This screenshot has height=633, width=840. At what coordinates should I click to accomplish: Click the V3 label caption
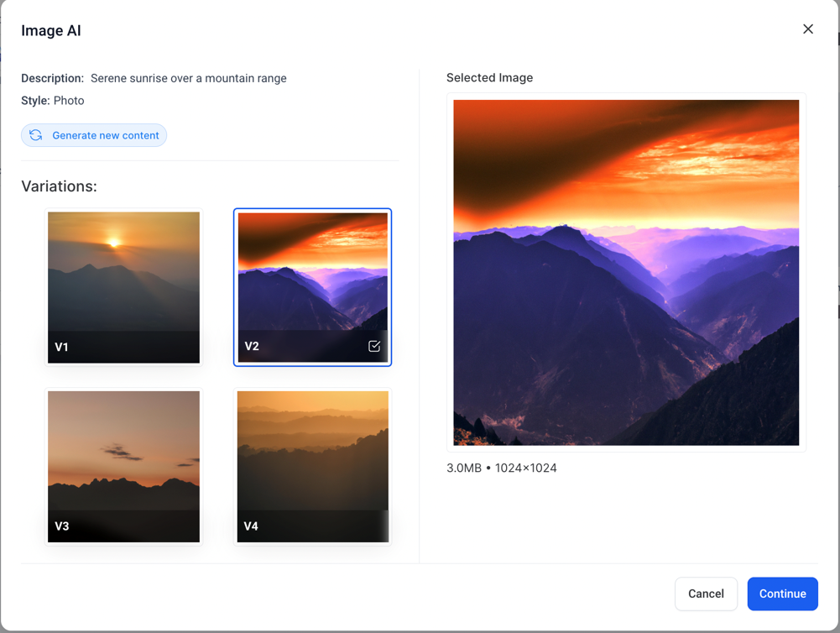click(x=62, y=526)
